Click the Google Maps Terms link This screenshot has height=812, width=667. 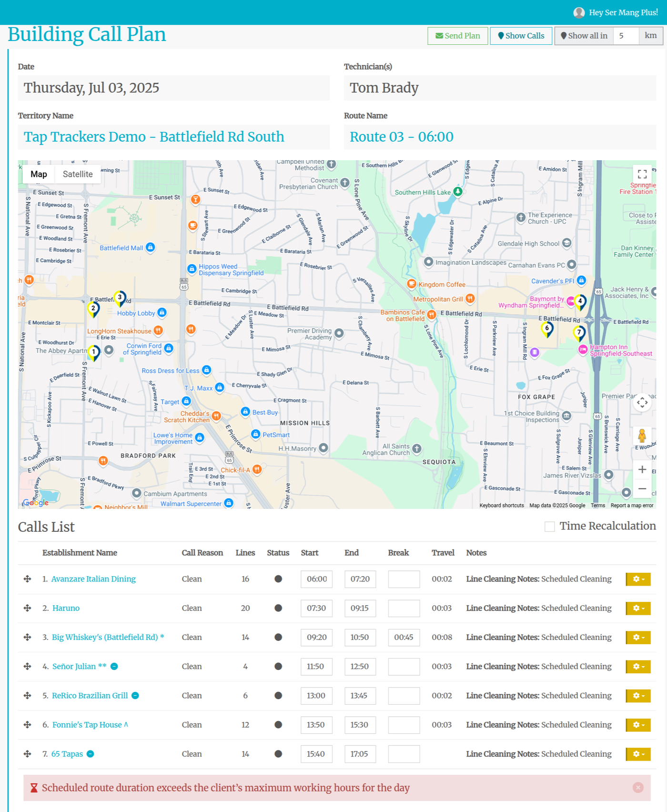point(598,506)
